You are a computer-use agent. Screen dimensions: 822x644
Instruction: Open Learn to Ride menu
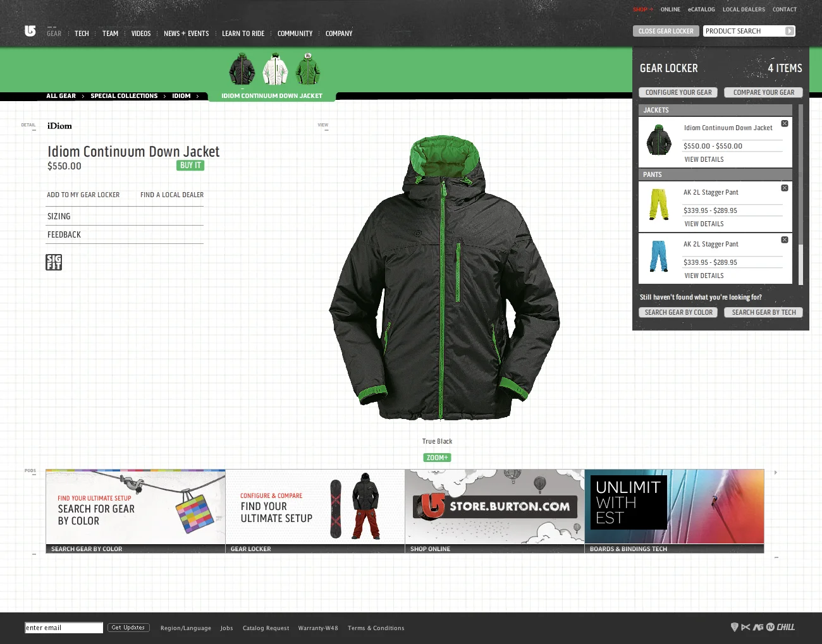coord(243,33)
